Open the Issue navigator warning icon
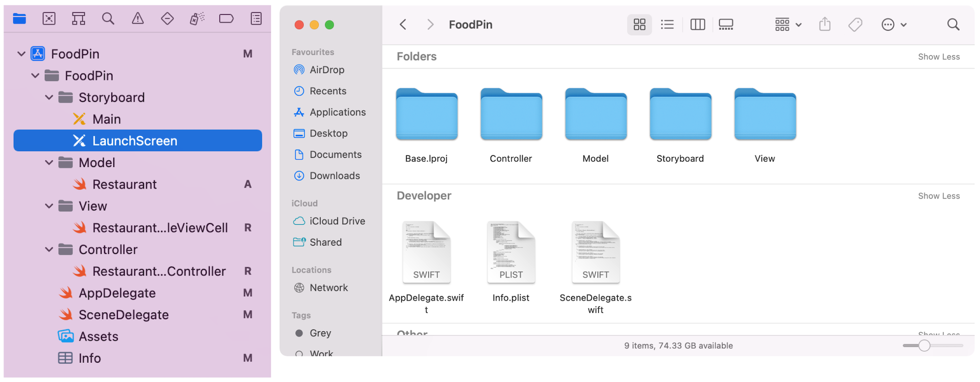This screenshot has height=382, width=980. [138, 19]
